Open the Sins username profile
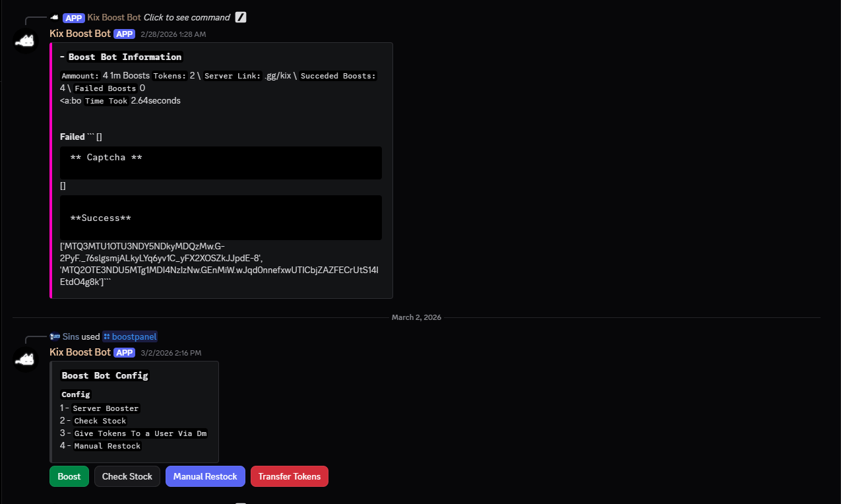 pyautogui.click(x=71, y=336)
